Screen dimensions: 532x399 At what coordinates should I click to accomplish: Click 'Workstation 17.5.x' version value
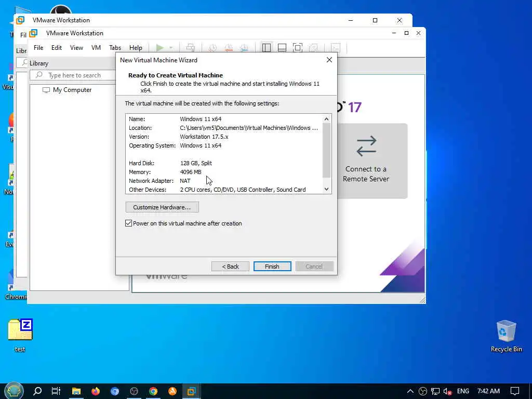click(204, 137)
